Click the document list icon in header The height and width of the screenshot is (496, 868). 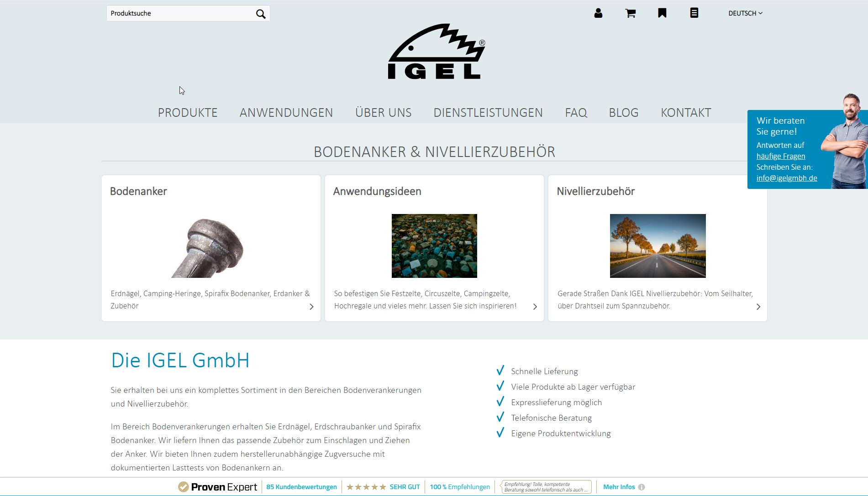point(694,13)
